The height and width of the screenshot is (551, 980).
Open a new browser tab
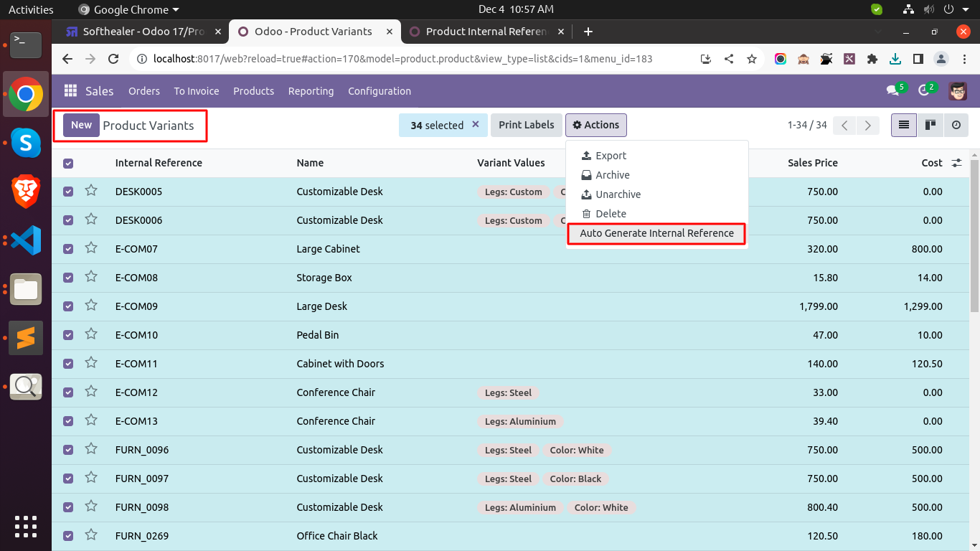[x=588, y=32]
